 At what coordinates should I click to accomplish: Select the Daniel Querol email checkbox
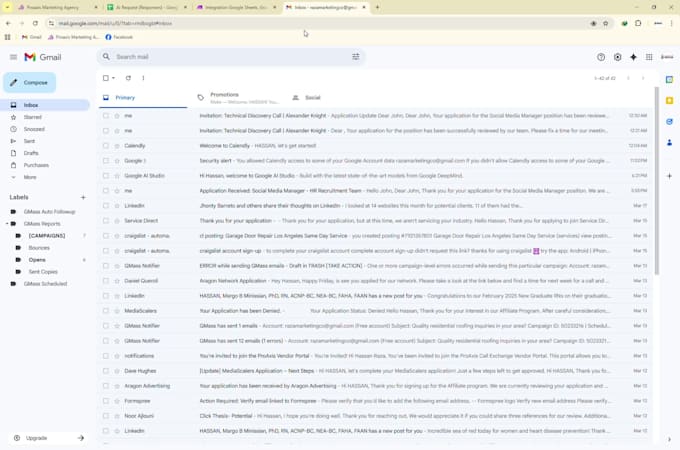coord(106,280)
